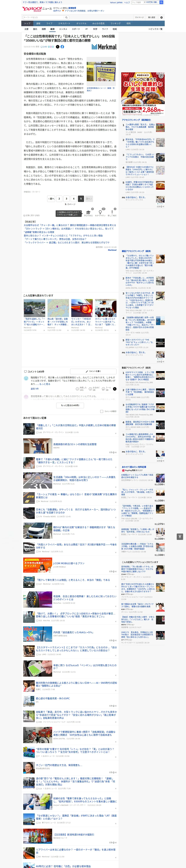Open article 生活道路「30km制限」は本当に正しいのか

click(84, 478)
